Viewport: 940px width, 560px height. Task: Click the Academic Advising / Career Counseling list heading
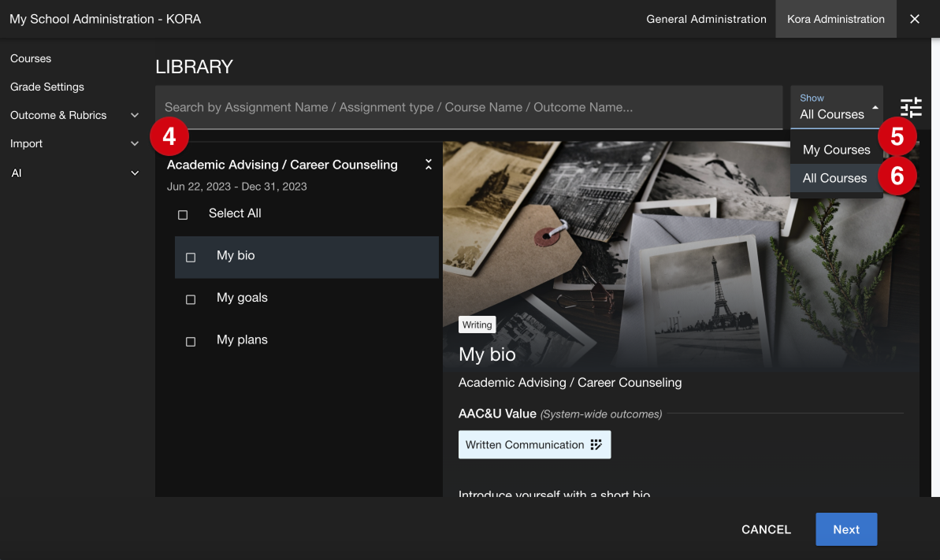tap(282, 165)
